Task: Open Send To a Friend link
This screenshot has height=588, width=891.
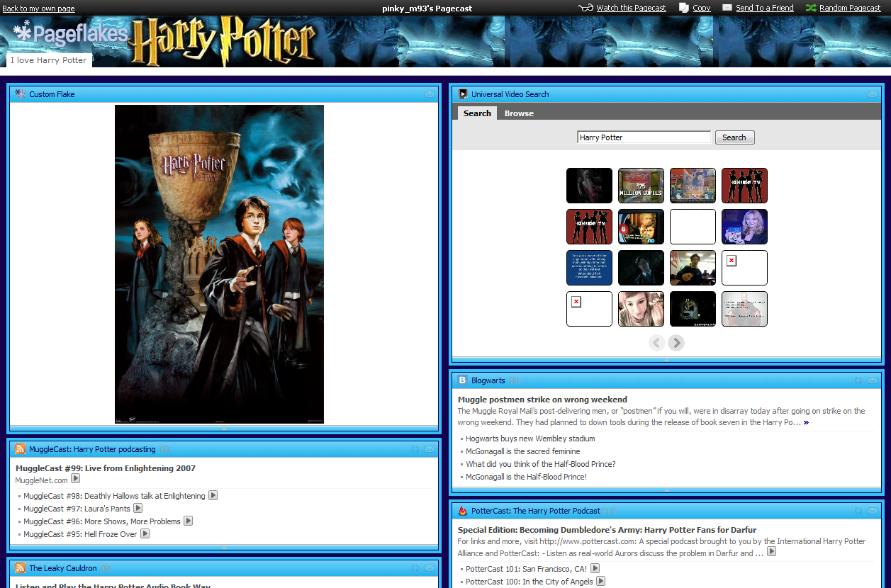Action: [x=765, y=8]
